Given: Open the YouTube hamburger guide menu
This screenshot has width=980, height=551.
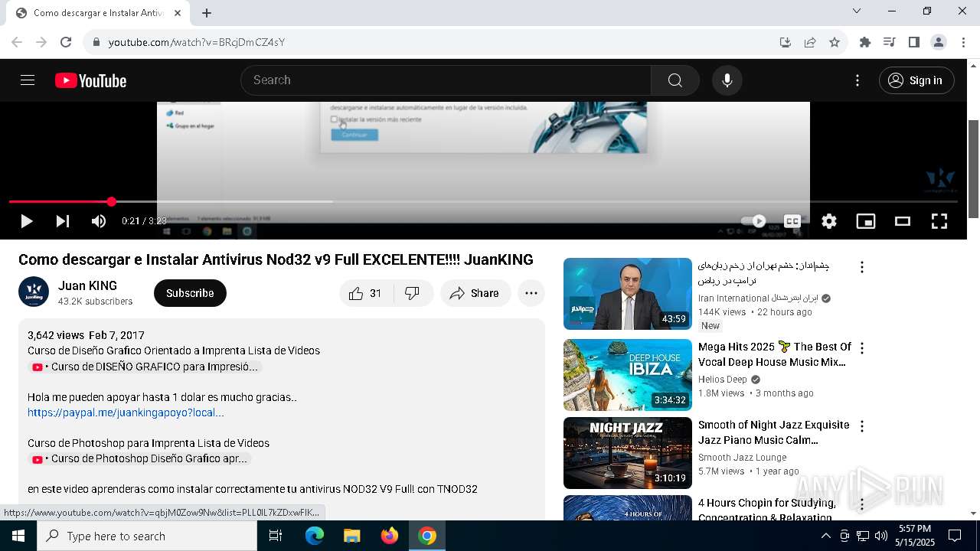Looking at the screenshot, I should [28, 80].
